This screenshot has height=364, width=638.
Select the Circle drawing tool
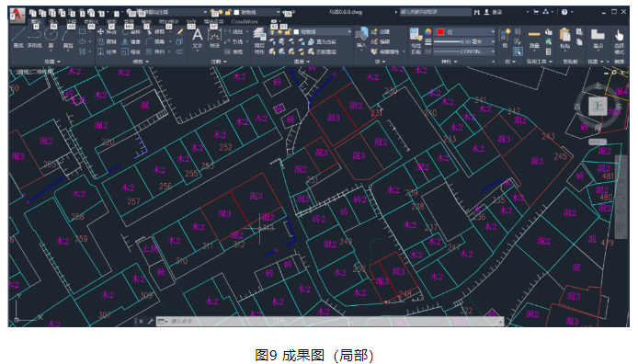(51, 36)
